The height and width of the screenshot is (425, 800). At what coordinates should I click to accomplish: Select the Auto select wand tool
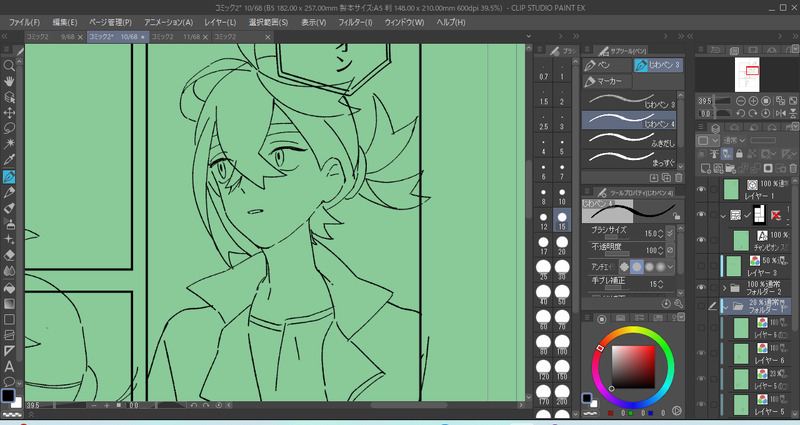click(9, 144)
